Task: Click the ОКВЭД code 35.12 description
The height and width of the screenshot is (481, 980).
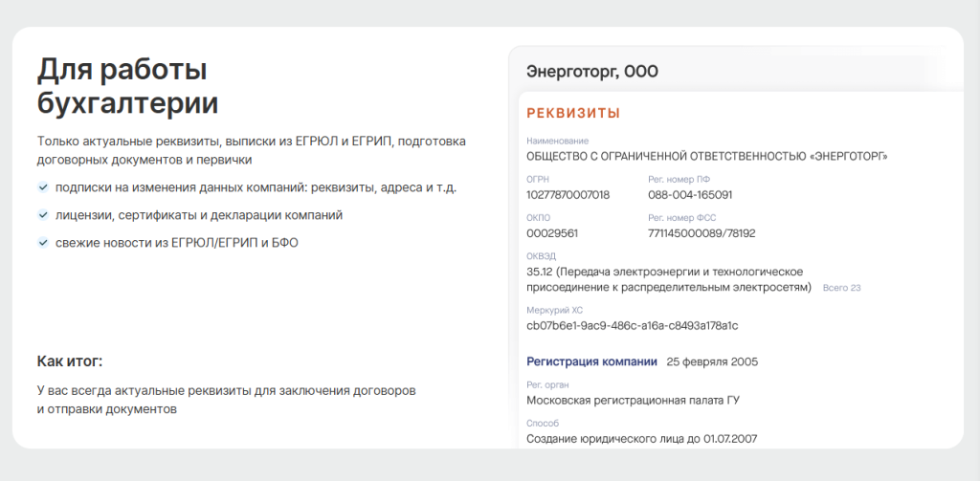Action: pyautogui.click(x=667, y=279)
